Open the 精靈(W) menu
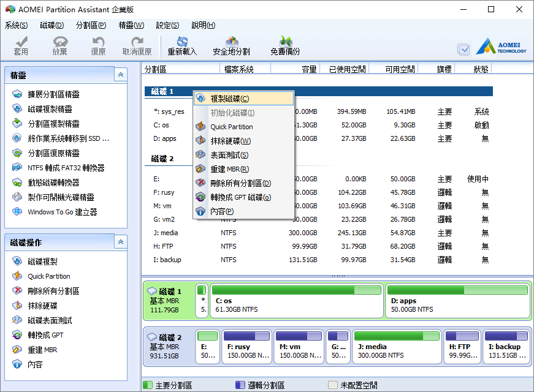The width and height of the screenshot is (534, 392). [131, 25]
